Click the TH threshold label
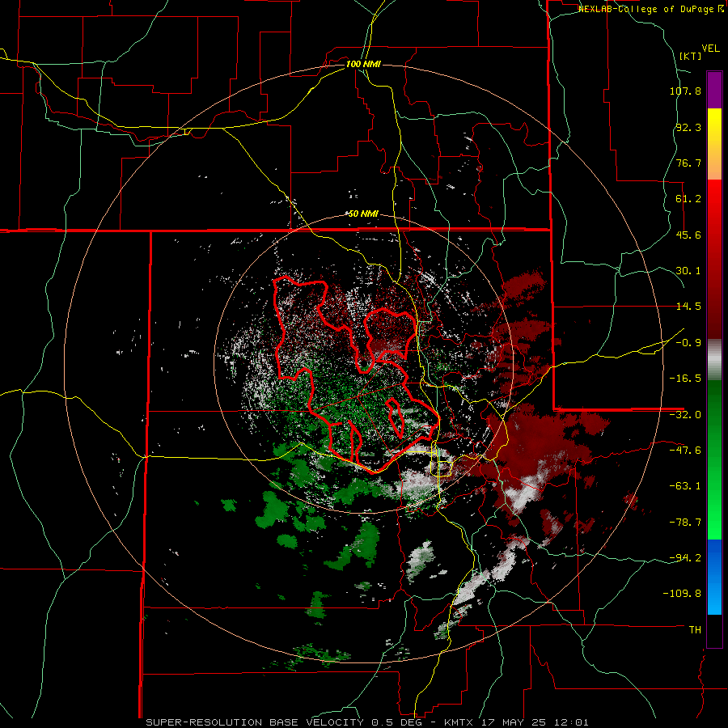 [695, 630]
